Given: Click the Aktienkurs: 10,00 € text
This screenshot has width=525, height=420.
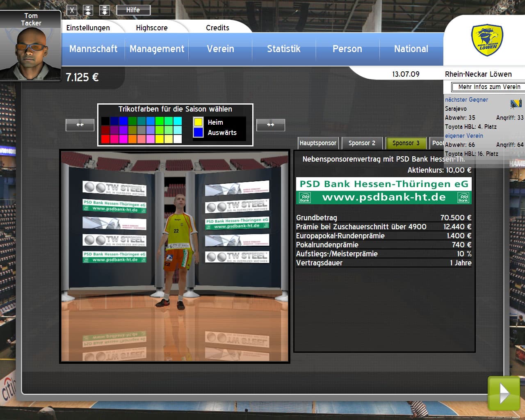Looking at the screenshot, I should (x=439, y=170).
